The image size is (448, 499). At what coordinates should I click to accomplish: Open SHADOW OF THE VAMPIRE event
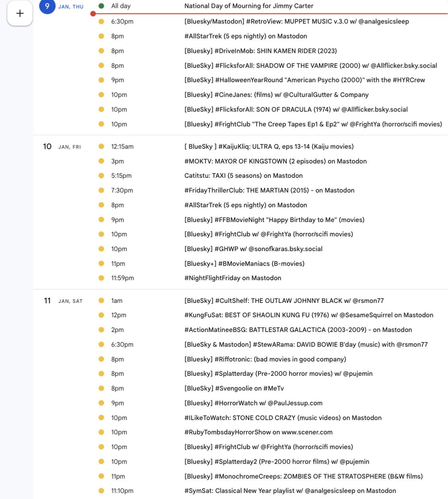[x=311, y=66]
